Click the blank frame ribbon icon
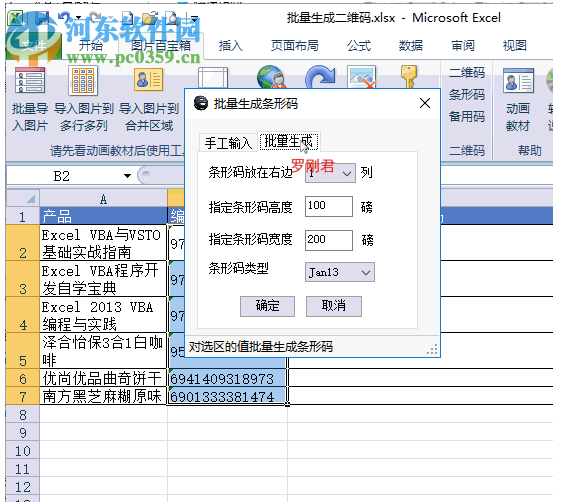 pyautogui.click(x=213, y=78)
